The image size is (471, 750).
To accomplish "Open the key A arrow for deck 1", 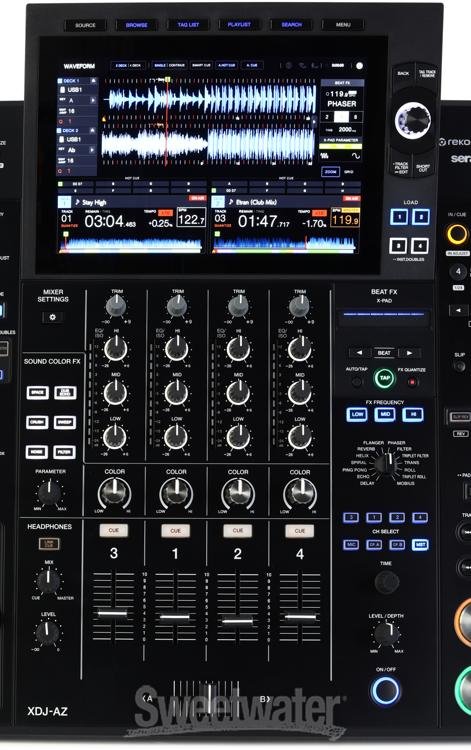I will 93,100.
